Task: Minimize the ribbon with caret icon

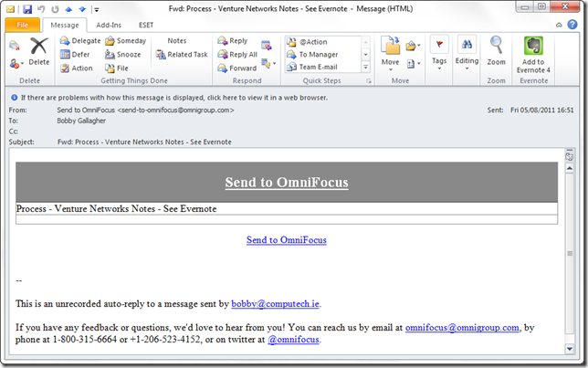Action: [559, 26]
